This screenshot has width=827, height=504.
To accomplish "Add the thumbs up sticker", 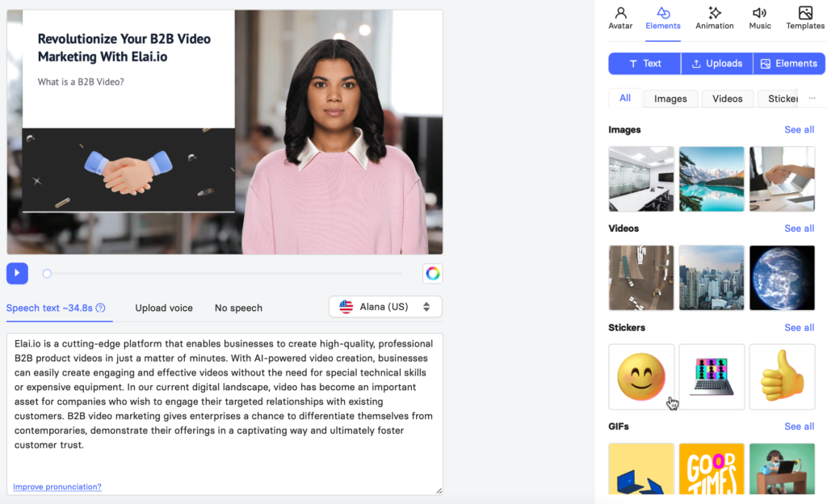I will 782,377.
